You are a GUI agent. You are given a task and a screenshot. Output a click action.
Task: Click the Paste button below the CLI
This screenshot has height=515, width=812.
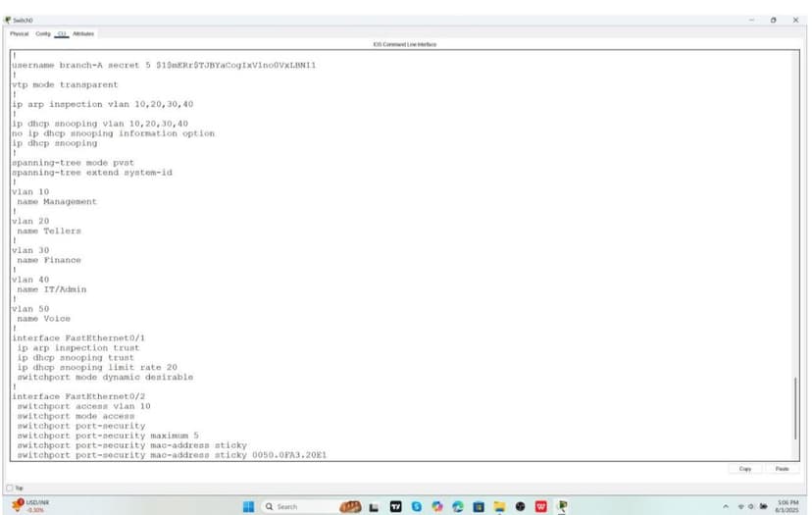(782, 469)
